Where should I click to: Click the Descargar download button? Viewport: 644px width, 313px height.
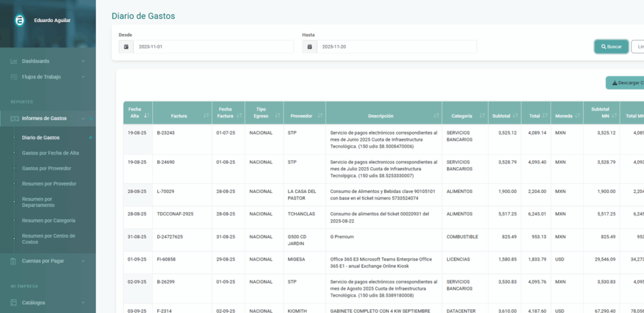click(x=625, y=83)
